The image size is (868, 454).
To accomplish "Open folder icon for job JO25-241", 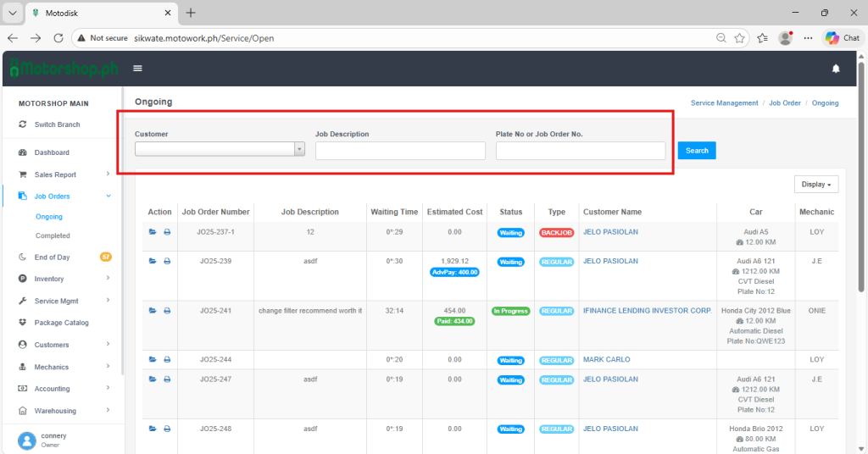I will pos(153,311).
